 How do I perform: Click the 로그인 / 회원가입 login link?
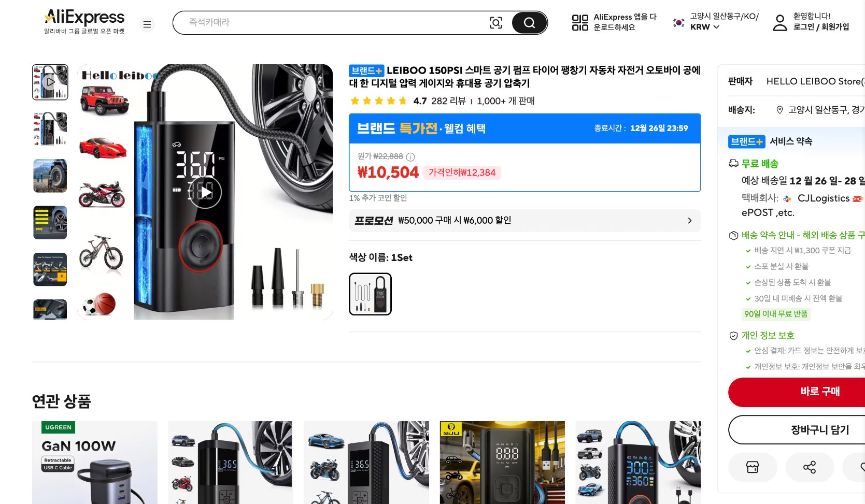coord(821,27)
